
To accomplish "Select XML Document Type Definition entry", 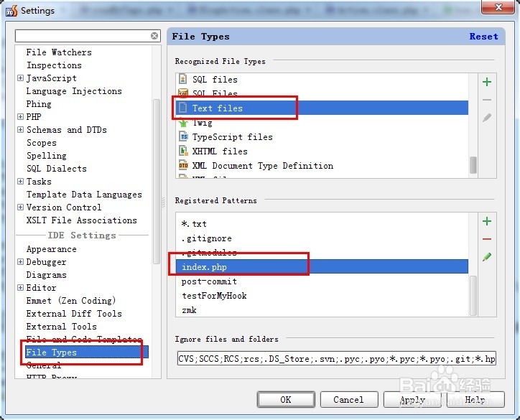I will [322, 165].
